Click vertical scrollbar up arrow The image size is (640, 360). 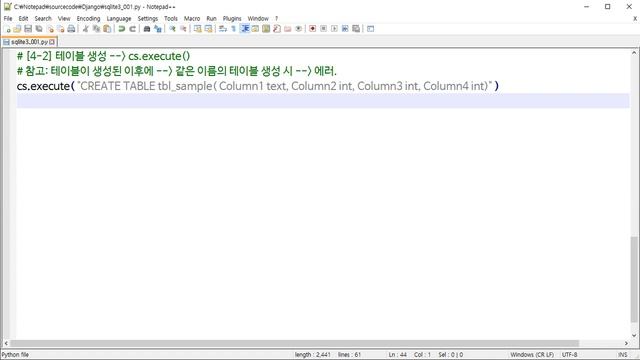[634, 53]
